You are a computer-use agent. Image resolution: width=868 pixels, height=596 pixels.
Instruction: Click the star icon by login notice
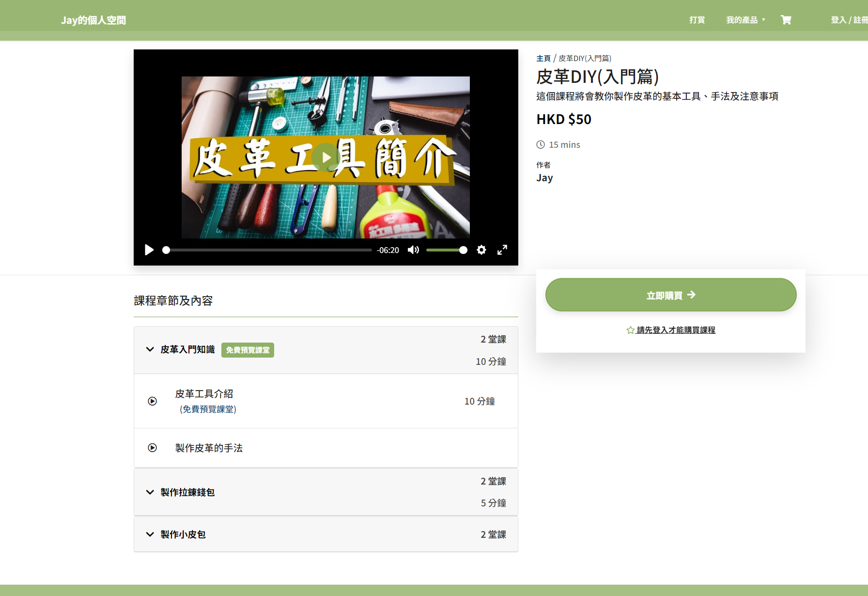[x=630, y=330]
